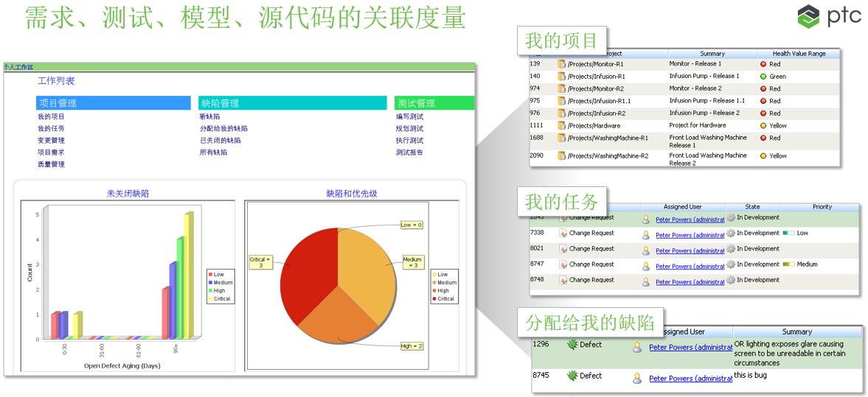Screen dimensions: 868x397
Task: Click the green health dot for Infusion Pump - Release 1
Action: coord(764,77)
